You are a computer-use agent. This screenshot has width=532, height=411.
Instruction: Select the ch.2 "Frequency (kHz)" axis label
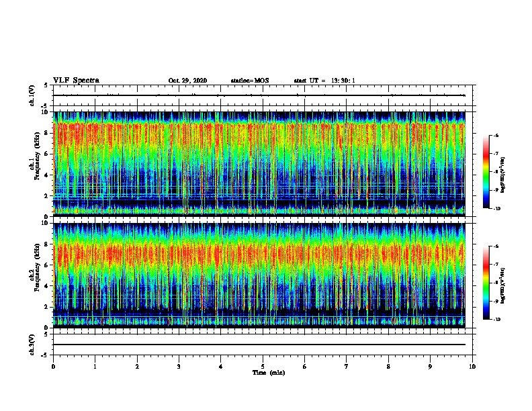(x=37, y=267)
